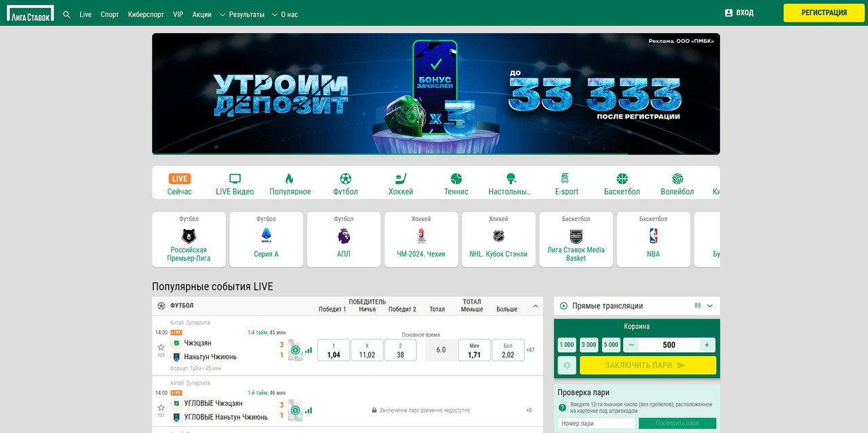Increase the stake with the plus button
The image size is (868, 433).
[x=707, y=345]
